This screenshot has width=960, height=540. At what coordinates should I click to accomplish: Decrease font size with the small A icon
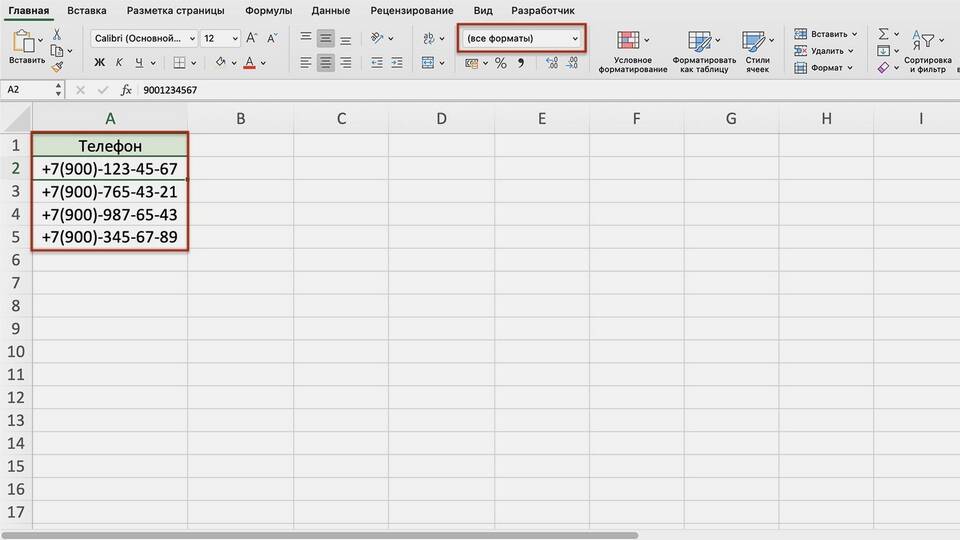click(x=272, y=38)
